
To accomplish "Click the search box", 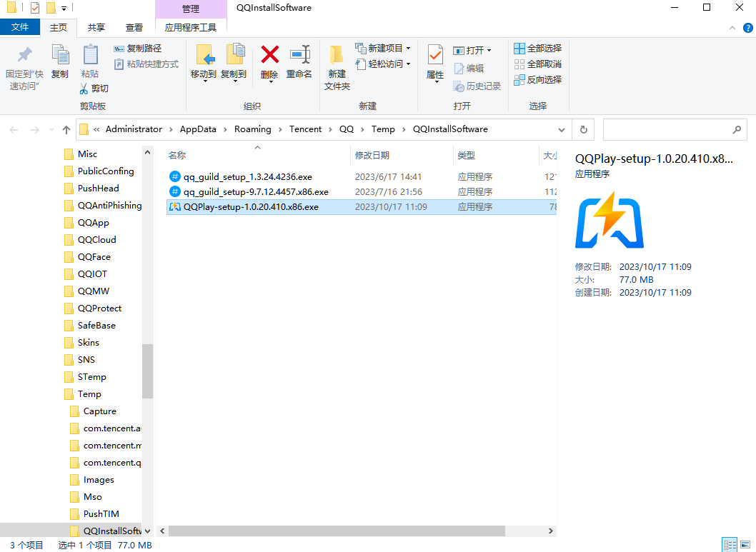I will [x=675, y=129].
